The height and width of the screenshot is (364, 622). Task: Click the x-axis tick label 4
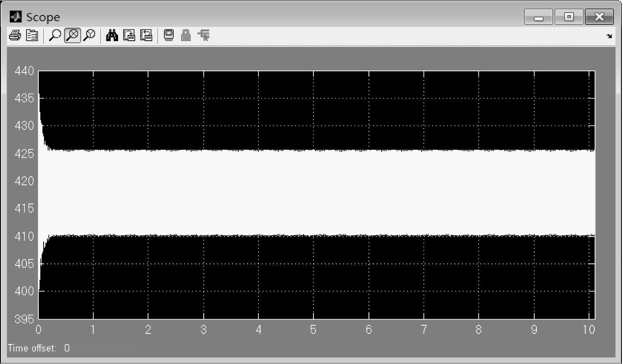coord(258,329)
